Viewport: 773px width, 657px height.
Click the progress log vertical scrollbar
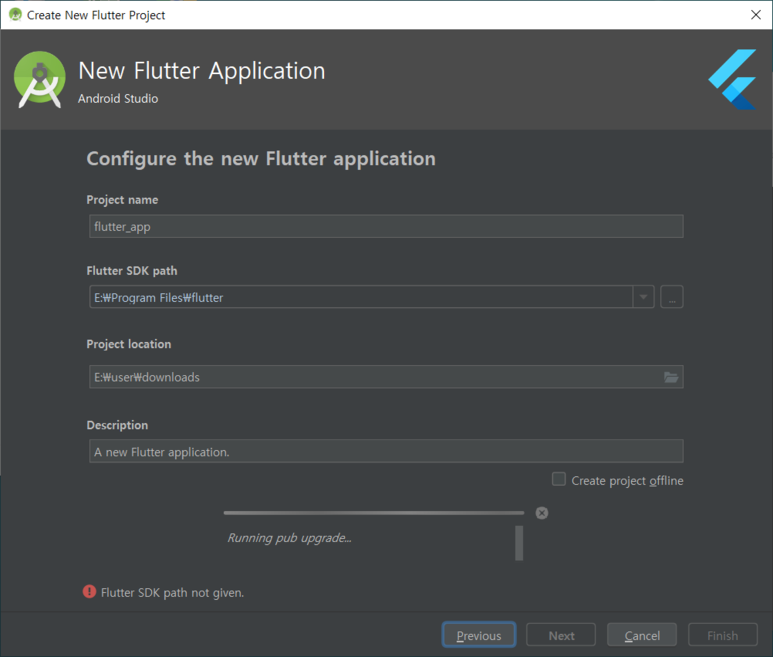[519, 543]
